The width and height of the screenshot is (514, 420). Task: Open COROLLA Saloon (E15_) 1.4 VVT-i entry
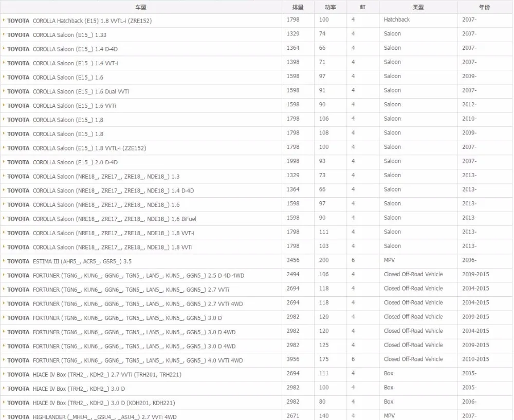point(63,64)
